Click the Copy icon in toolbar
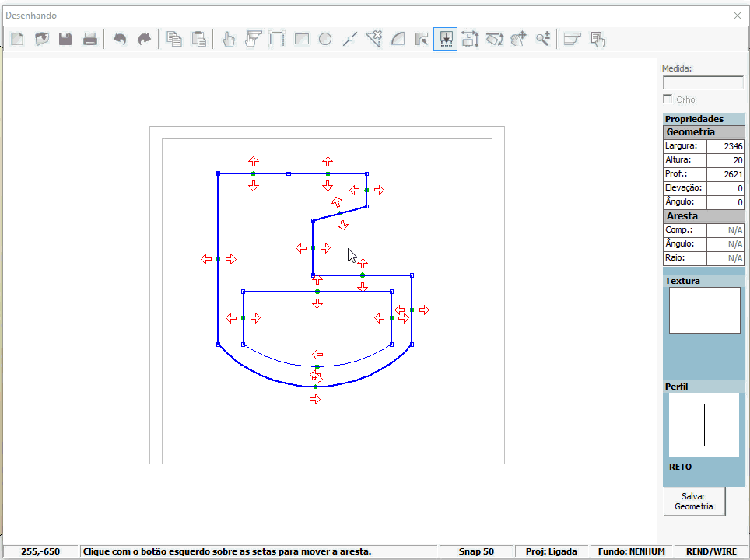The height and width of the screenshot is (560, 750). (174, 39)
